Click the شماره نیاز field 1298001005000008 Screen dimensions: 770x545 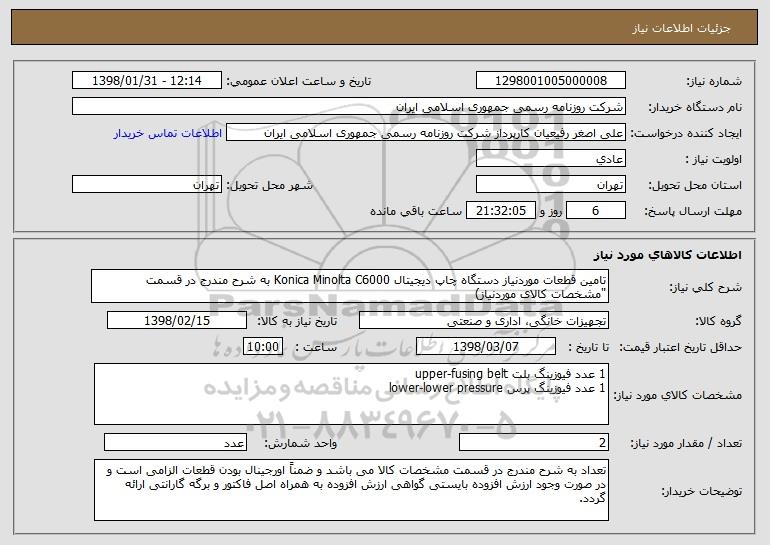[550, 81]
